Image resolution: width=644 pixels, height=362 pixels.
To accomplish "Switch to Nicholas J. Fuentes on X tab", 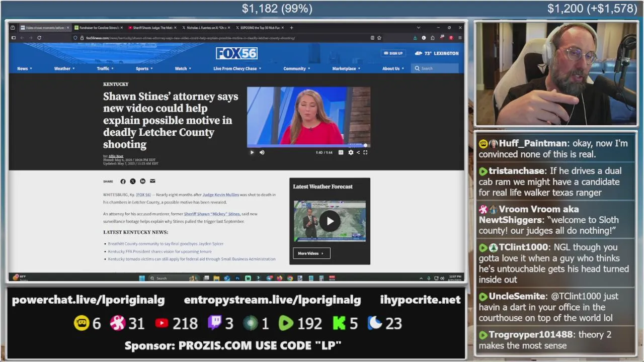I will [205, 28].
